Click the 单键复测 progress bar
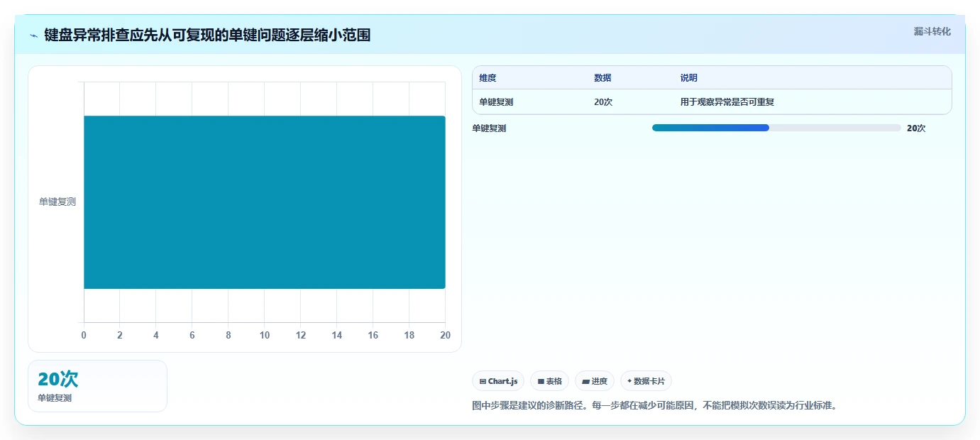 click(x=776, y=128)
